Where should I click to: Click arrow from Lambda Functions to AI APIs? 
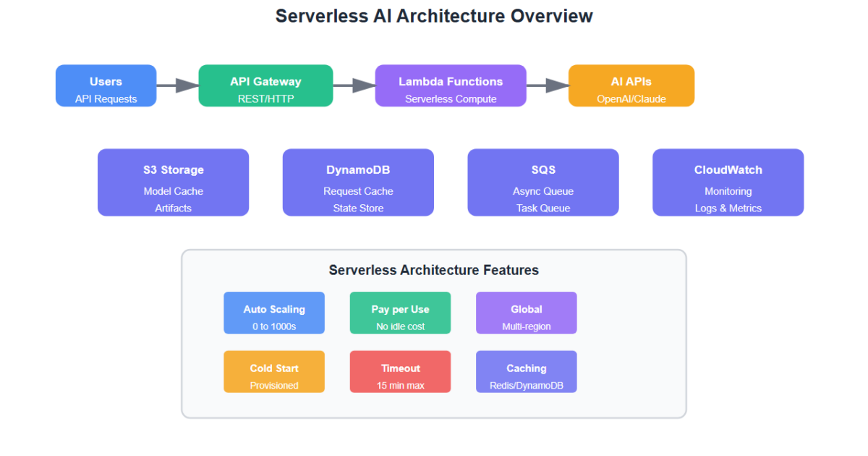coord(547,86)
